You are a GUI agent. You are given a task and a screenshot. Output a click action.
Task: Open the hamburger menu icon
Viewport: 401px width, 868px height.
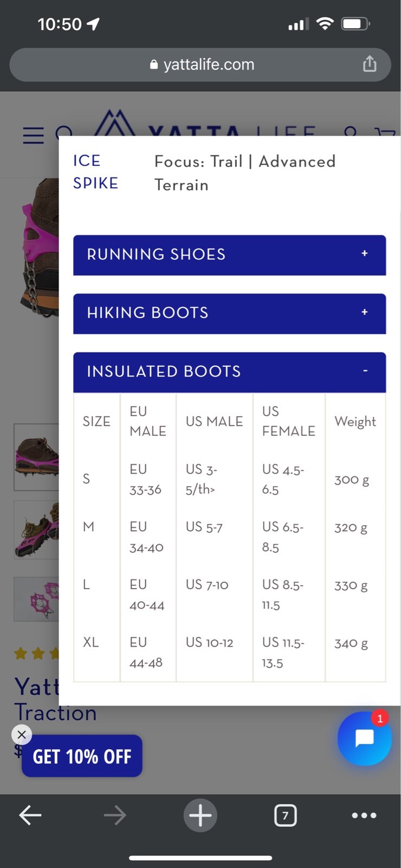pos(33,135)
